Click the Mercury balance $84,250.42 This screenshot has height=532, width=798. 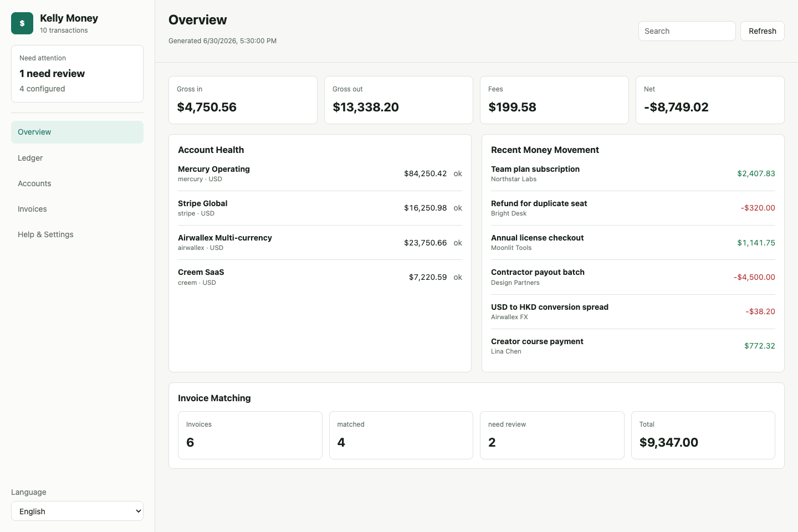(x=425, y=173)
